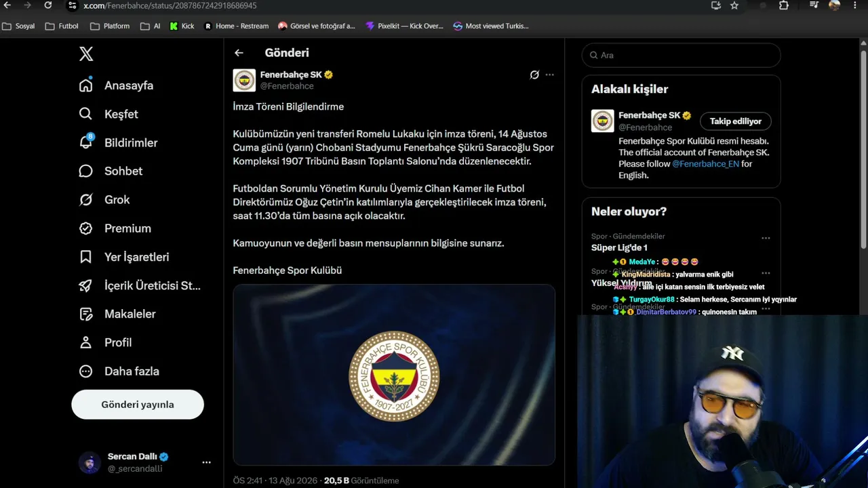The height and width of the screenshot is (488, 868).
Task: Open the Futbol bookmarks folder
Action: pos(62,26)
